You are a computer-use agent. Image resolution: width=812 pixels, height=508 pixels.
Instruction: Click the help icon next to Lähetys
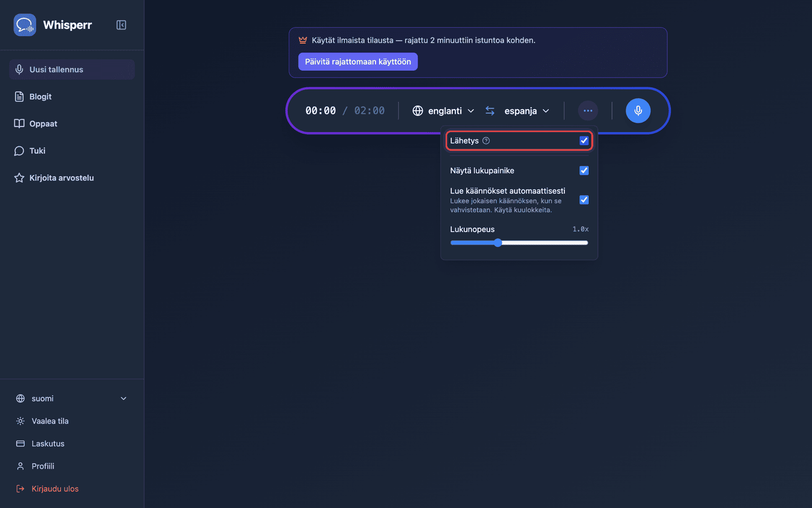[486, 141]
